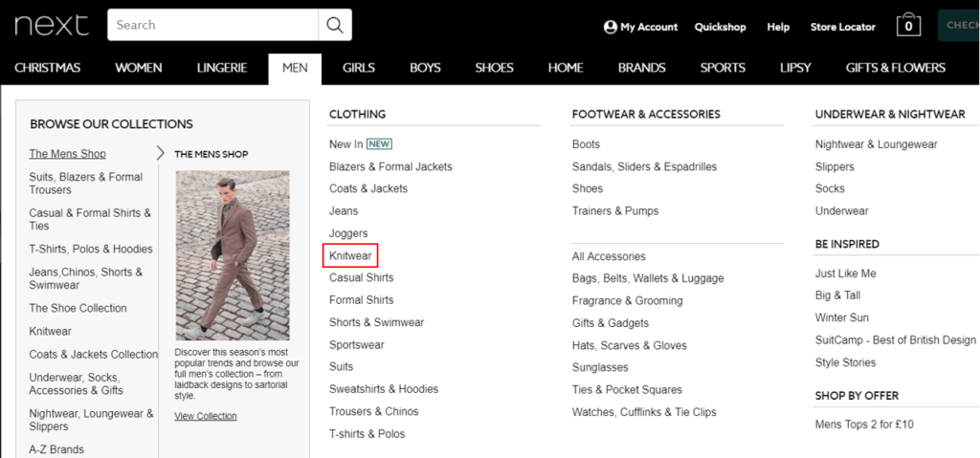Open the CHRISTMAS menu tab

[48, 68]
